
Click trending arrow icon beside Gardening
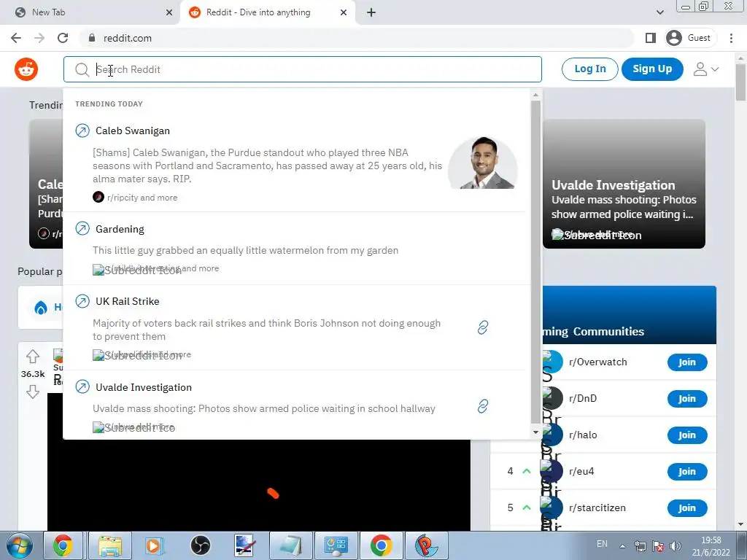(82, 228)
